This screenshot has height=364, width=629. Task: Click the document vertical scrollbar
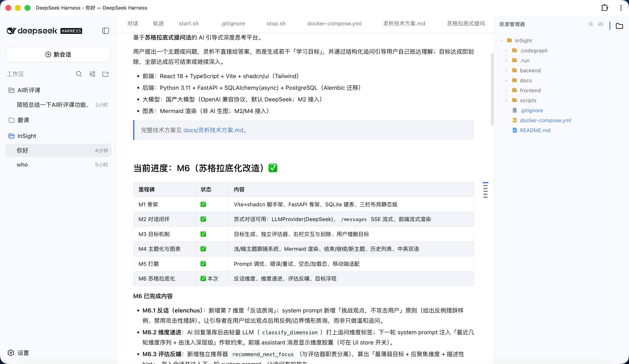[492, 89]
